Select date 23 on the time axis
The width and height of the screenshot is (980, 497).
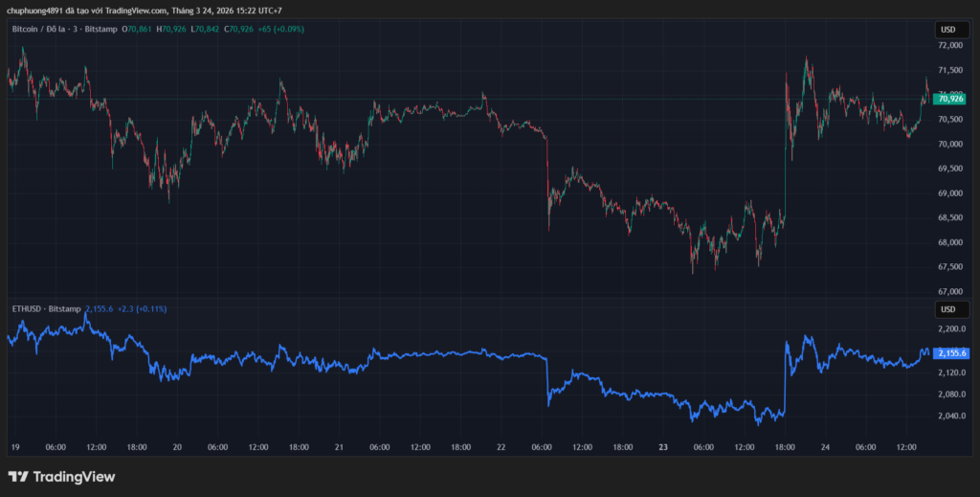662,446
